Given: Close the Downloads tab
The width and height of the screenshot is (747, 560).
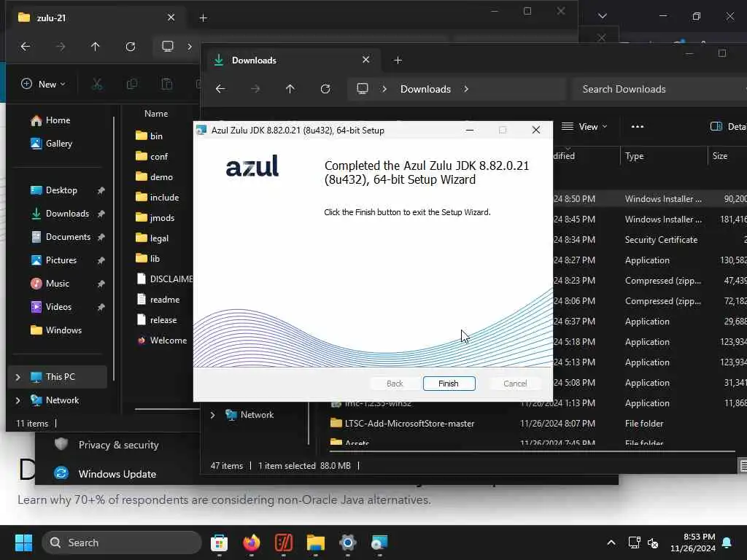Looking at the screenshot, I should tap(366, 60).
